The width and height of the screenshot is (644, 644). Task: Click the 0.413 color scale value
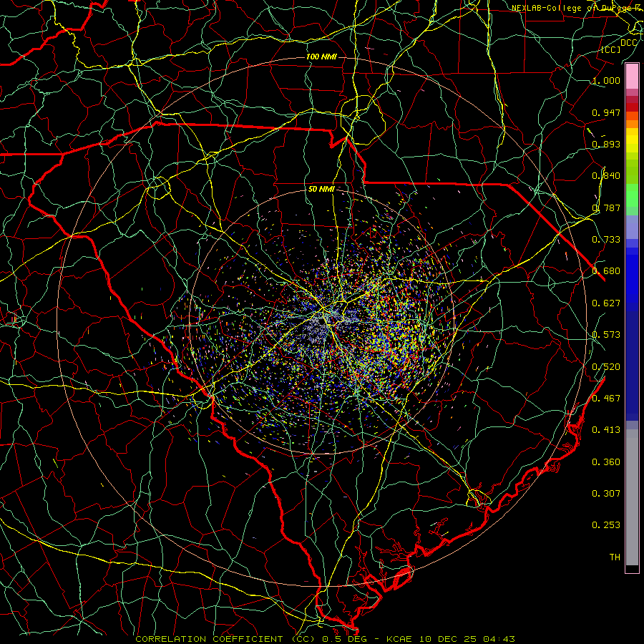(606, 430)
